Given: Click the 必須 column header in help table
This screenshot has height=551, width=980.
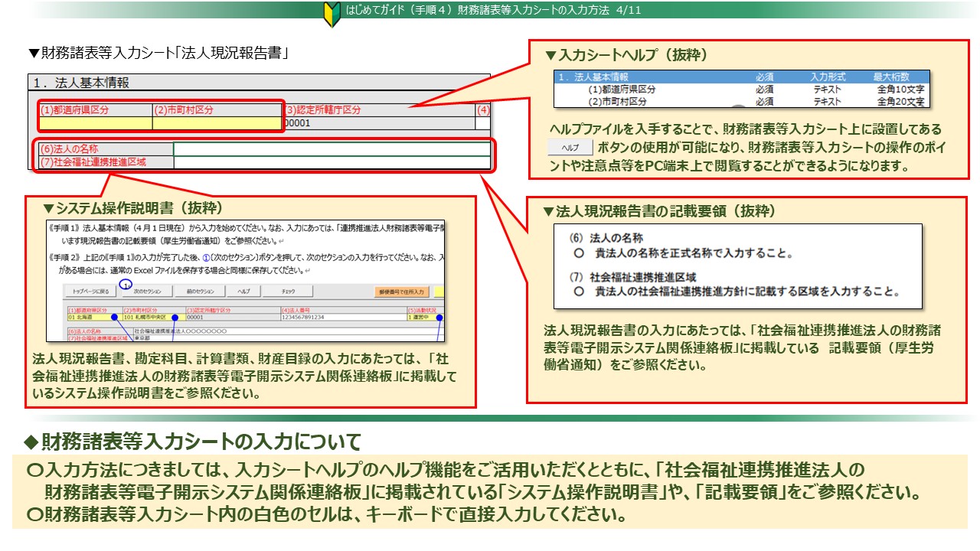Looking at the screenshot, I should pos(764,77).
